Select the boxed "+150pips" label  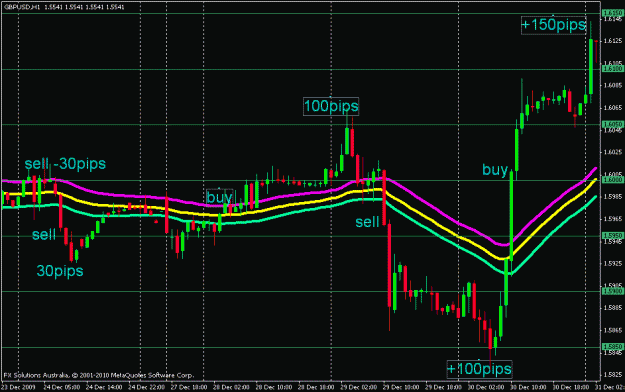(x=554, y=25)
